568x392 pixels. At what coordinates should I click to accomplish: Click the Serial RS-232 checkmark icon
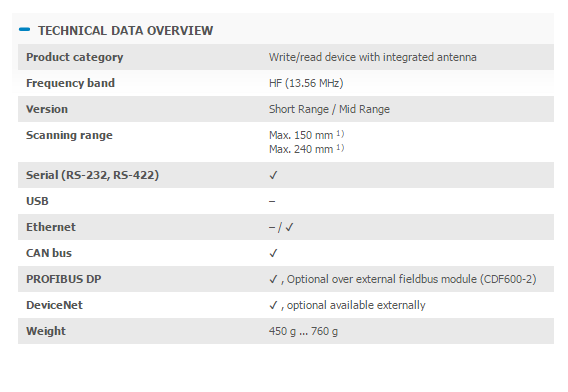(273, 176)
